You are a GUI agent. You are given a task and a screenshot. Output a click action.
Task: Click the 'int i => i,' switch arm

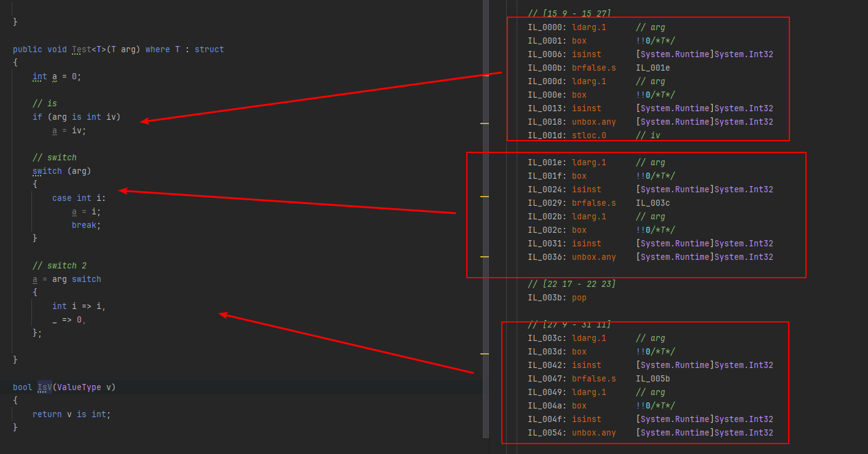click(x=79, y=306)
